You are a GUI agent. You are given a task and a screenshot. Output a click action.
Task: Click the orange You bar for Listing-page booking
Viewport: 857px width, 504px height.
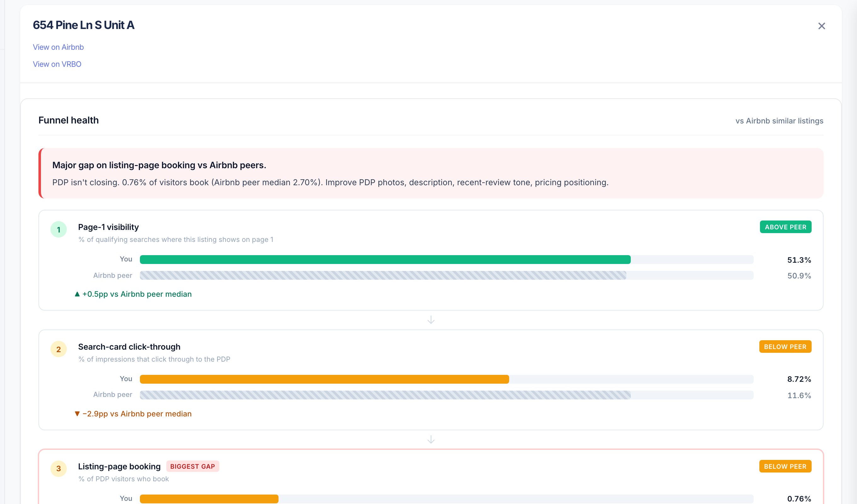pos(209,499)
